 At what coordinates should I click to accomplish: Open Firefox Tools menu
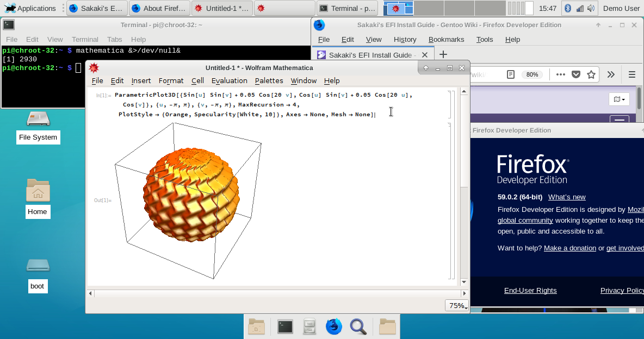click(485, 40)
